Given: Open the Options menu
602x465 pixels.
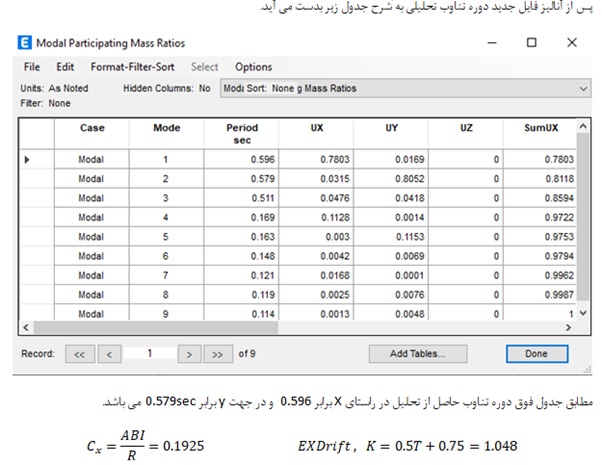Looking at the screenshot, I should click(x=253, y=67).
